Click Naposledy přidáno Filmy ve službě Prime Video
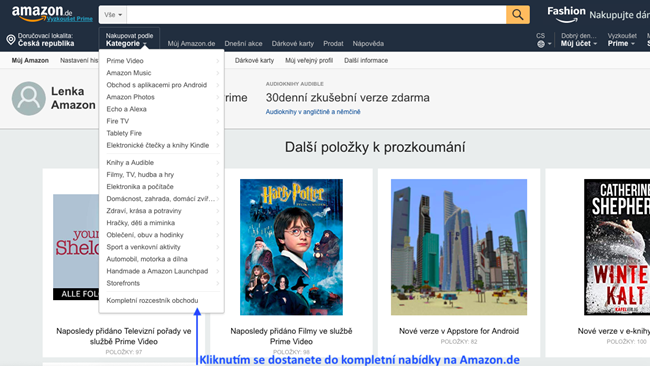This screenshot has width=650, height=366. pos(291,336)
